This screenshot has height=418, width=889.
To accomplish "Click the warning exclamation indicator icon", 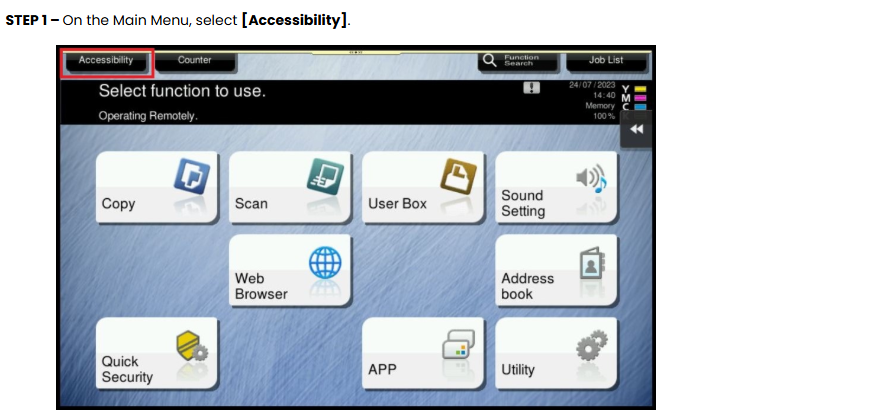I will pyautogui.click(x=531, y=88).
